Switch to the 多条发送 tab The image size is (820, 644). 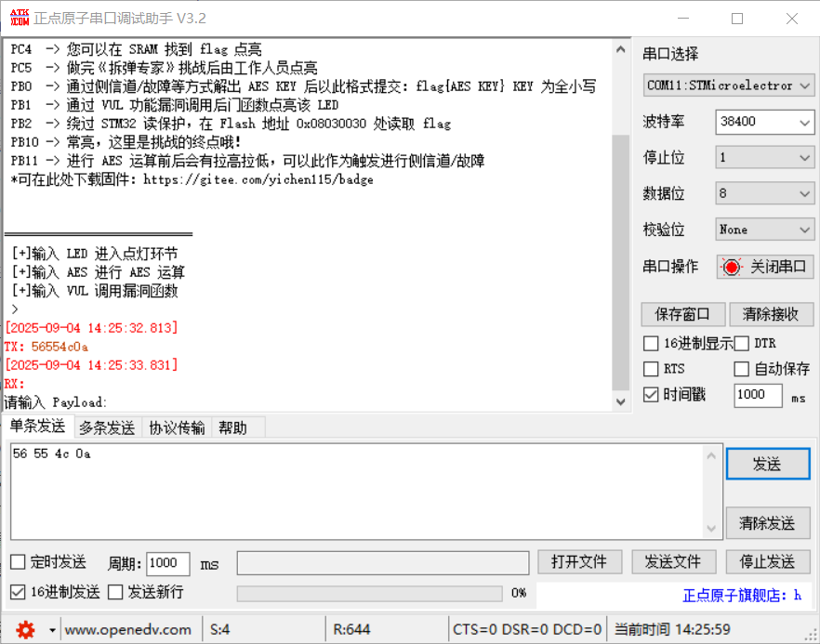pos(107,428)
